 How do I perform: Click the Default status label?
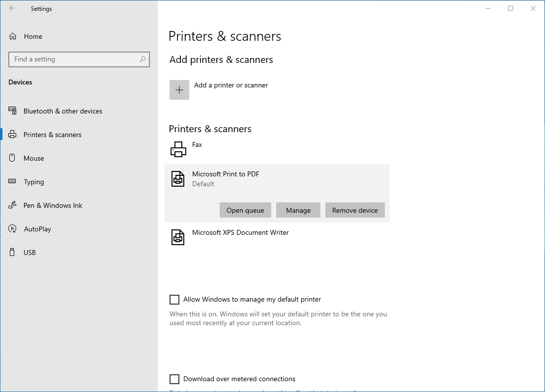[203, 184]
